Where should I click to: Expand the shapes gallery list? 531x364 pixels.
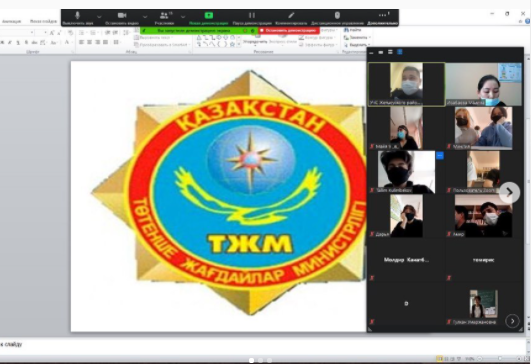239,44
